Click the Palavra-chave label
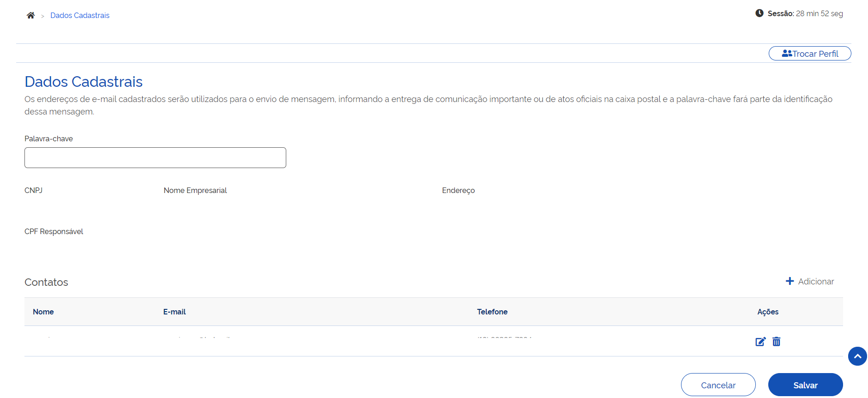868x398 pixels. (x=48, y=139)
